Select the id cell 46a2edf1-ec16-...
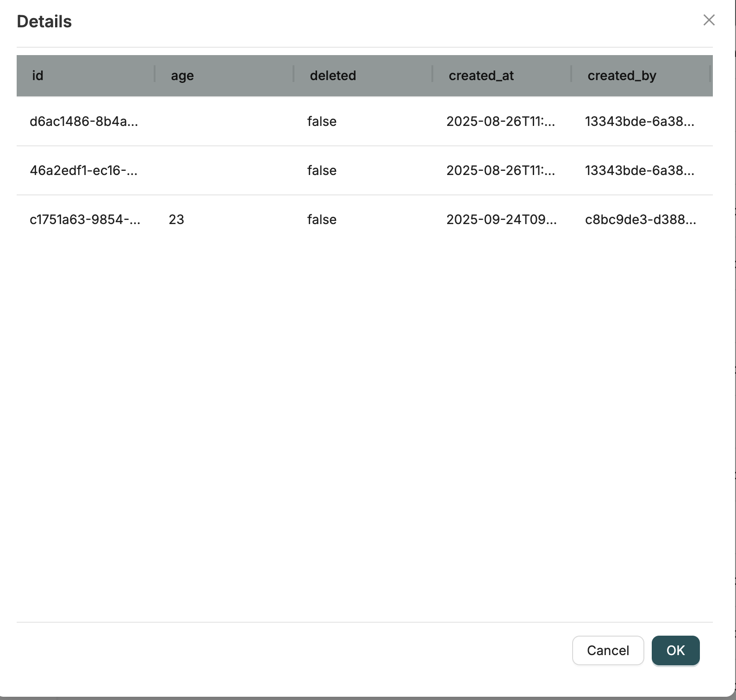This screenshot has width=736, height=700. (x=86, y=170)
